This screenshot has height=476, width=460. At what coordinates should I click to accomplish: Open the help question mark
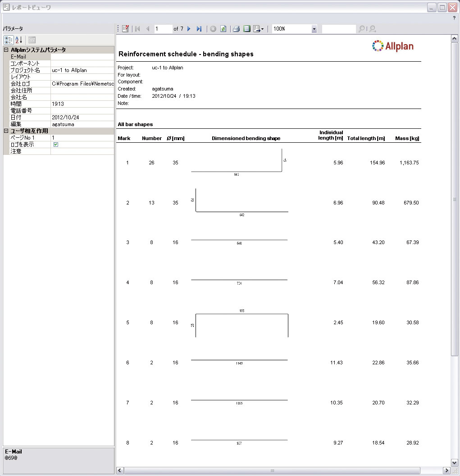pos(454,18)
